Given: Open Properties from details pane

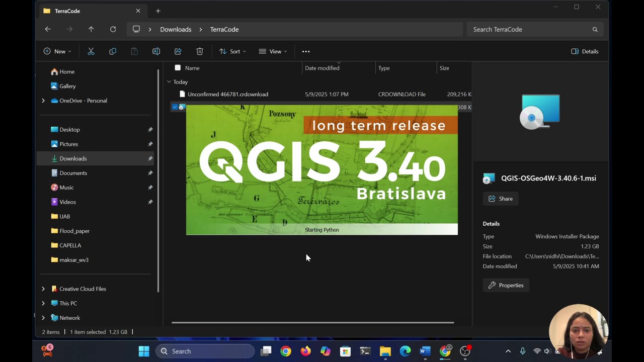Looking at the screenshot, I should (506, 285).
